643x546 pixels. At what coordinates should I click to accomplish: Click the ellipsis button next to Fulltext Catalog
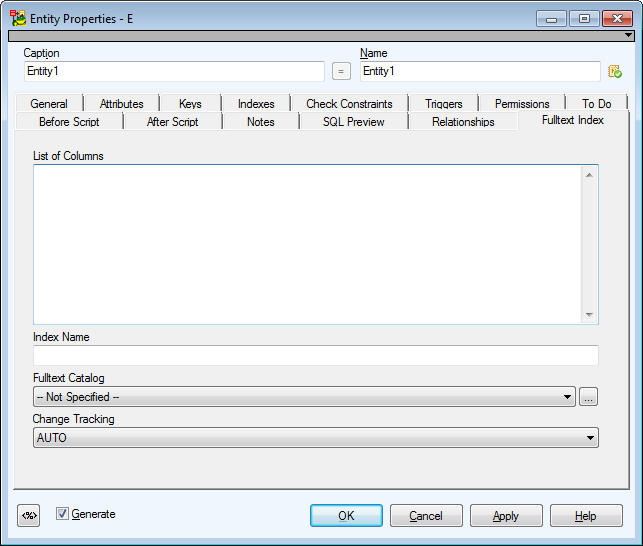point(588,397)
